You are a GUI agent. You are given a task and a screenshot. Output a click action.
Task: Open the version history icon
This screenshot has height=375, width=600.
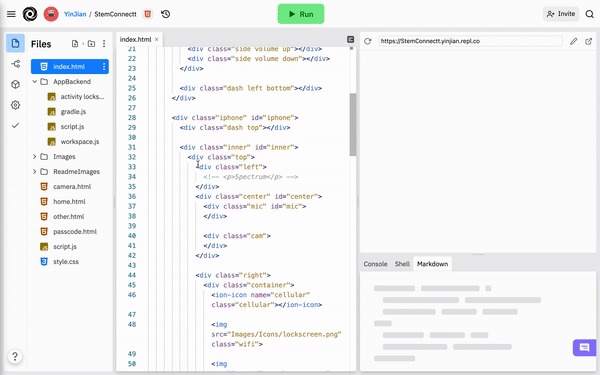pos(165,14)
